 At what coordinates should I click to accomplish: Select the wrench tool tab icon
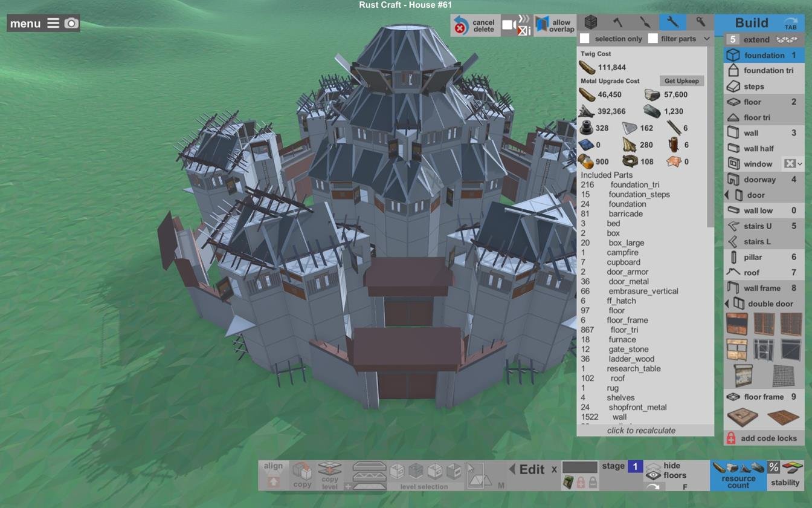click(672, 22)
